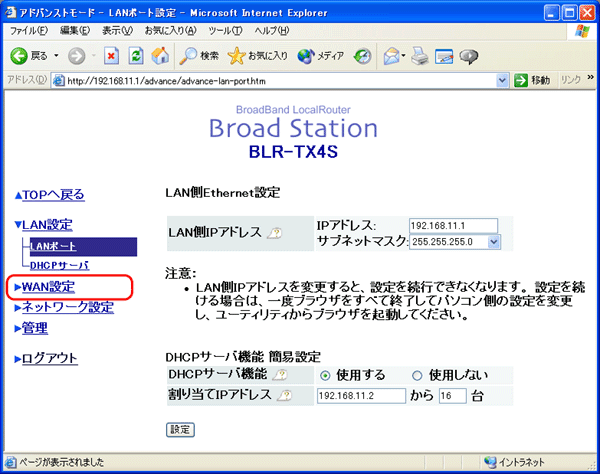This screenshot has height=474, width=600.
Task: Maximize the Internet Explorer window
Action: point(569,13)
